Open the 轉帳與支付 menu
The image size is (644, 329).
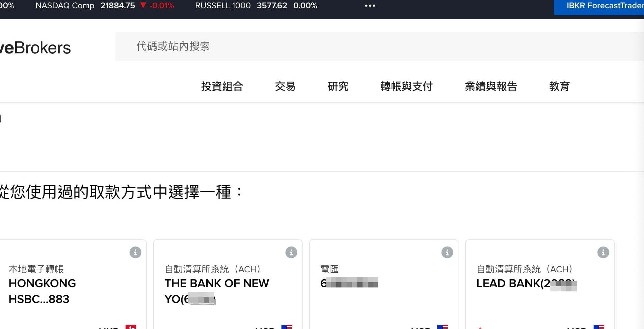406,86
